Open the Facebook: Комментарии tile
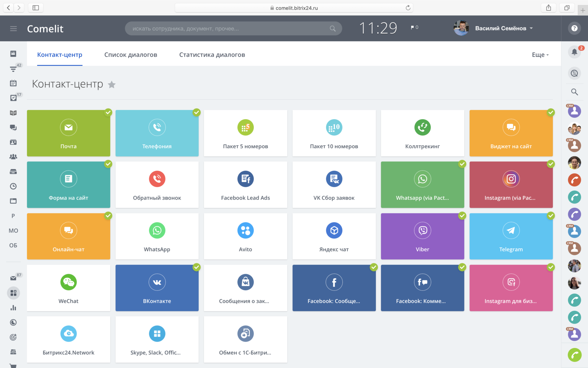 422,288
